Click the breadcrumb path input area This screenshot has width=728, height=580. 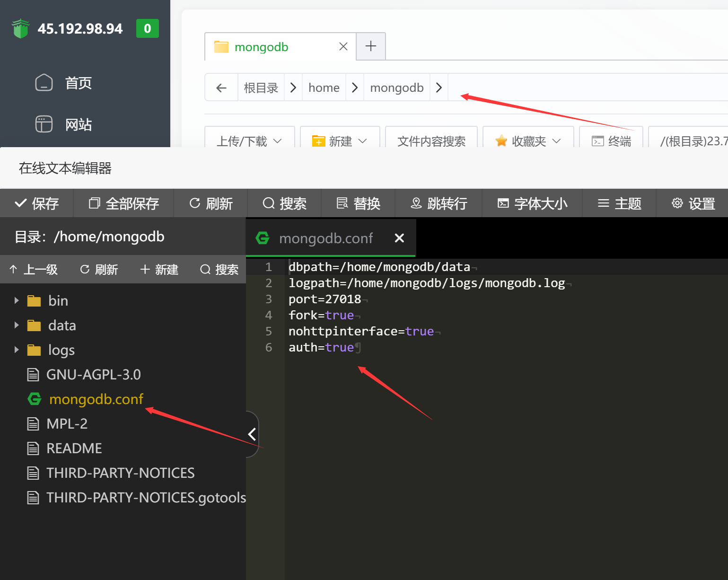point(588,88)
